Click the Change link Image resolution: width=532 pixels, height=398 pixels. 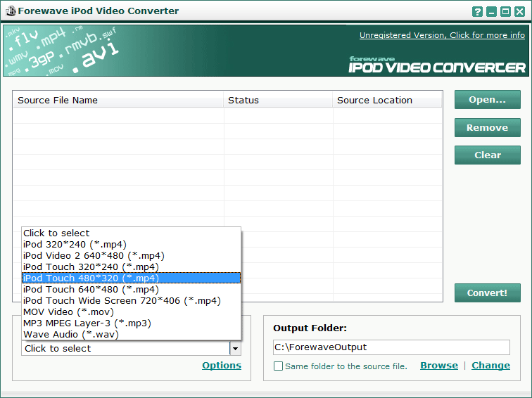[x=490, y=366]
